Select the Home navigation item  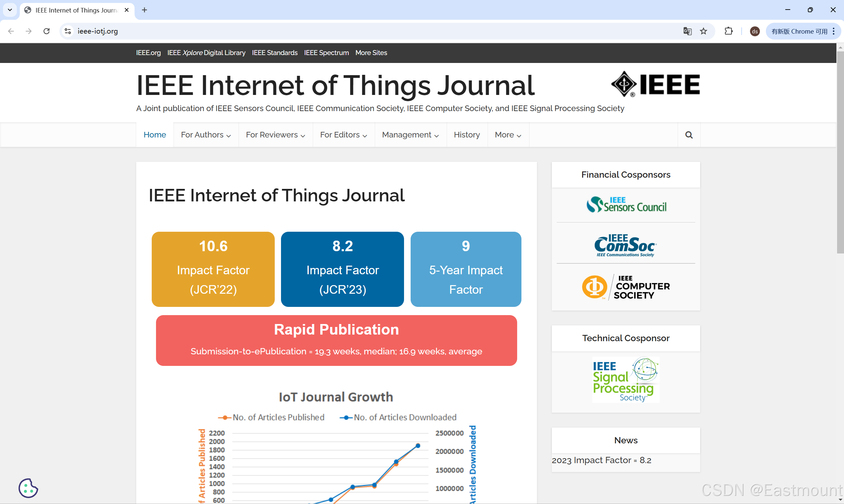[x=155, y=135]
